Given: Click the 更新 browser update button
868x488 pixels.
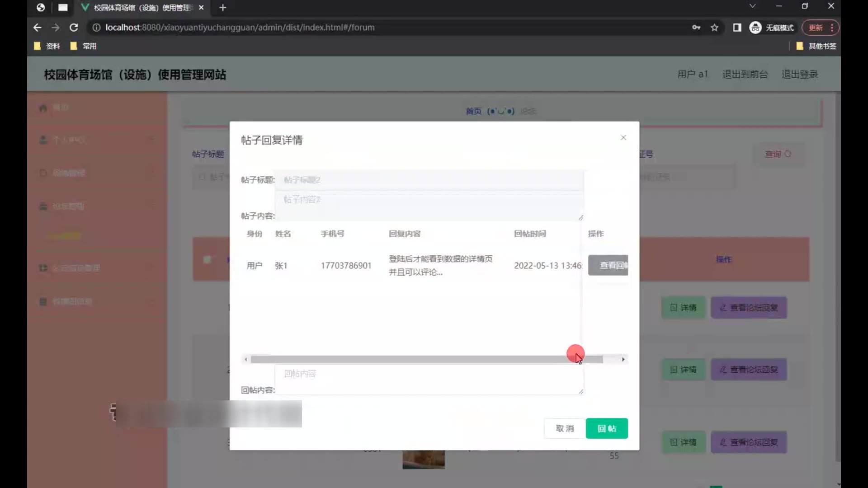Looking at the screenshot, I should (816, 28).
